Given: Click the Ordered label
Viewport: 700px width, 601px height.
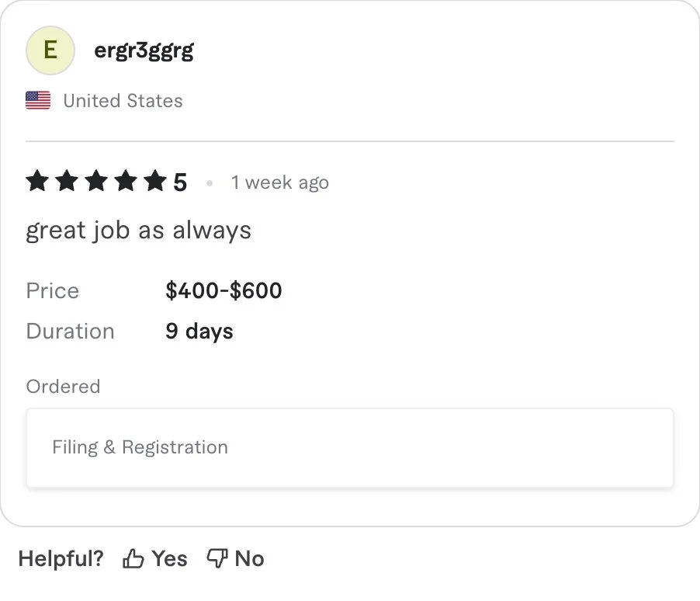Looking at the screenshot, I should (x=63, y=387).
